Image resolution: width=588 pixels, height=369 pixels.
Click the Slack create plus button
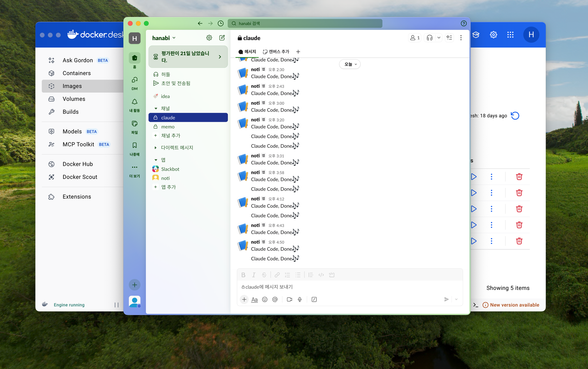pos(134,285)
